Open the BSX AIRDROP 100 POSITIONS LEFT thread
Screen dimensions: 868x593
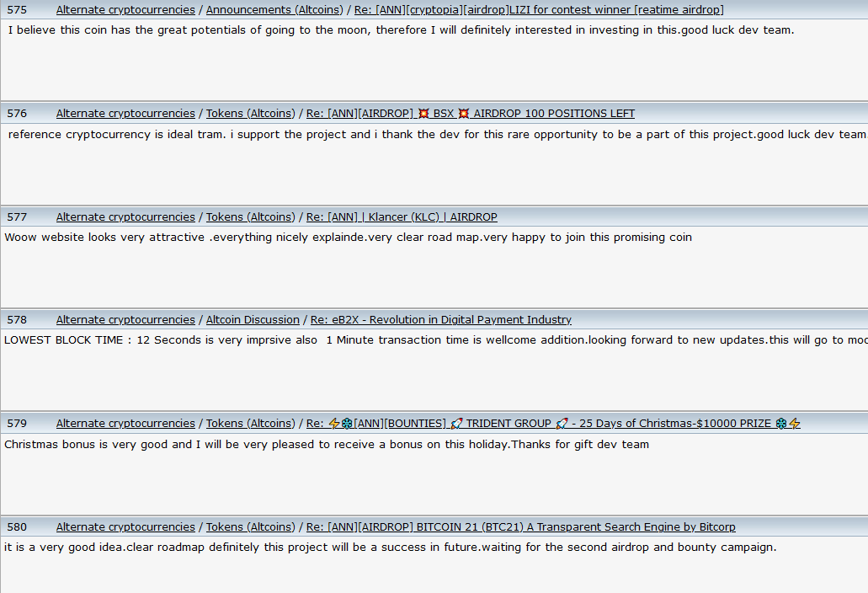click(470, 114)
